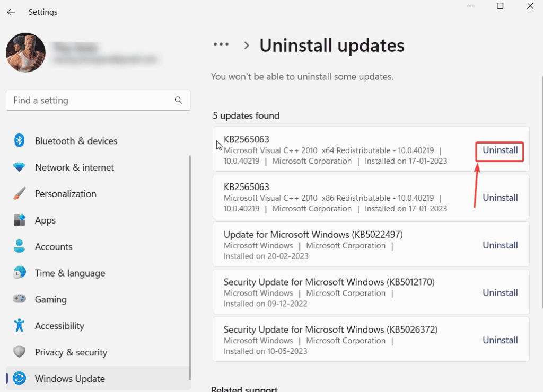Uninstall Security Update KB5026372
Image resolution: width=543 pixels, height=392 pixels.
500,340
